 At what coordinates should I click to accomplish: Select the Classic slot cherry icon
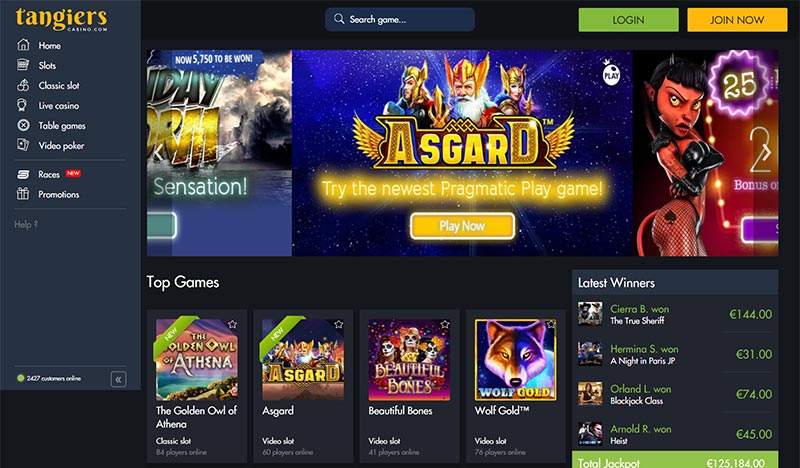point(23,85)
